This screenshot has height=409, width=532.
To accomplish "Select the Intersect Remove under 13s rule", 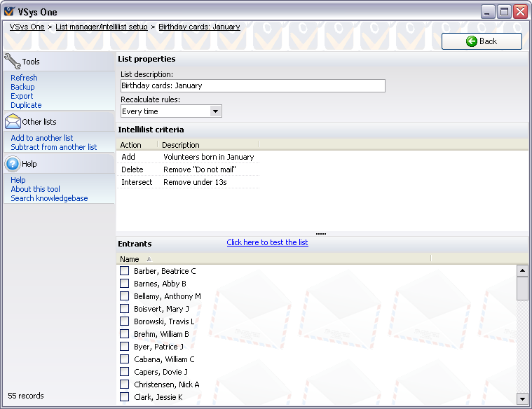I will click(188, 182).
